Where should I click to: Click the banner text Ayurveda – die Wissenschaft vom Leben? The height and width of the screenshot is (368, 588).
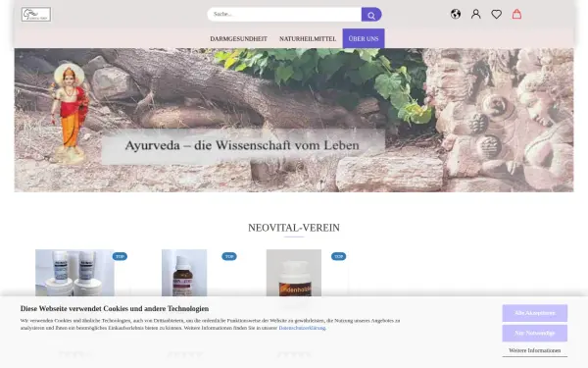(x=242, y=145)
